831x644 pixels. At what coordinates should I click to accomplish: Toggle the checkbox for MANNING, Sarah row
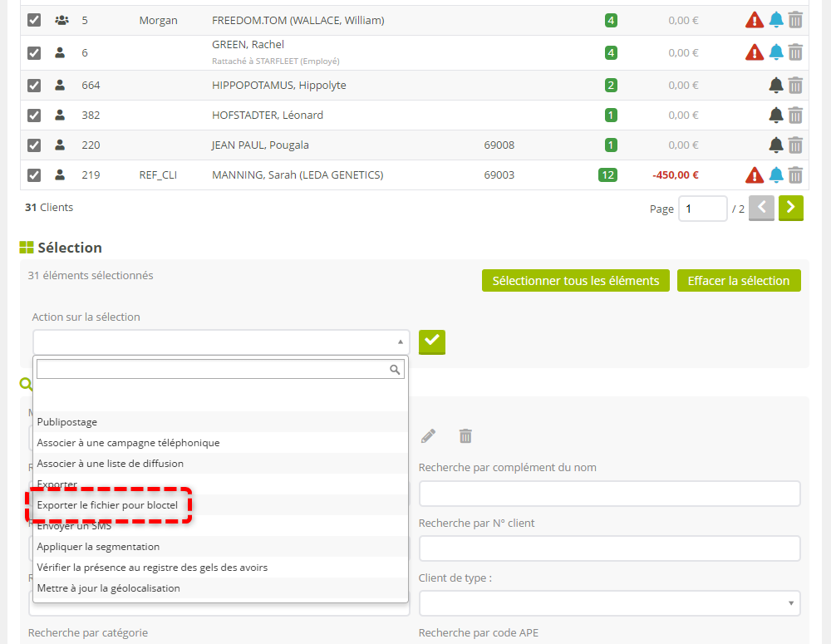click(34, 175)
